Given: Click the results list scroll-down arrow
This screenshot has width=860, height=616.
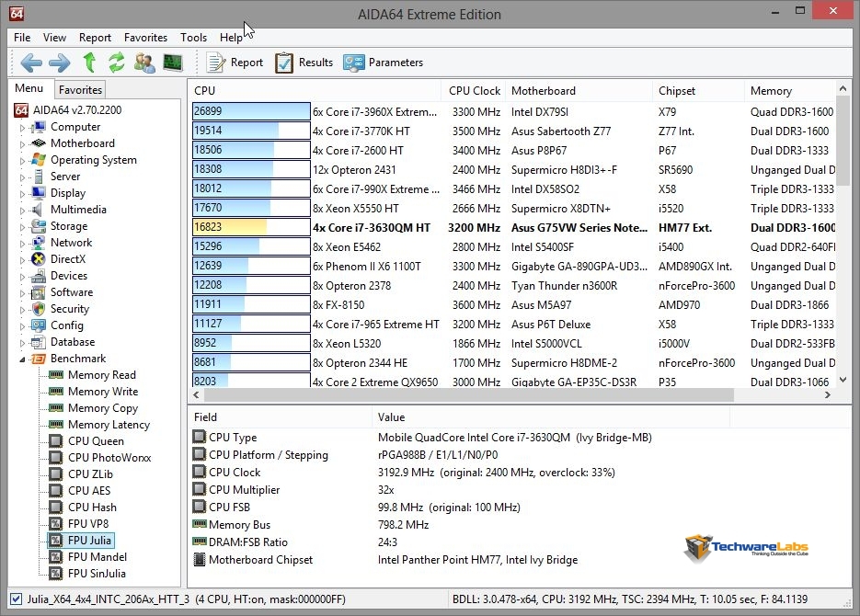Looking at the screenshot, I should coord(843,380).
